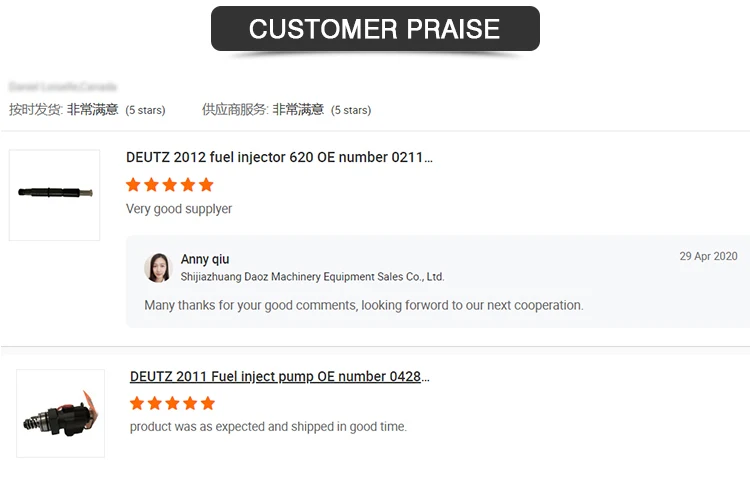750x486 pixels.
Task: Click middle star of the fuel pump rating
Action: click(172, 404)
